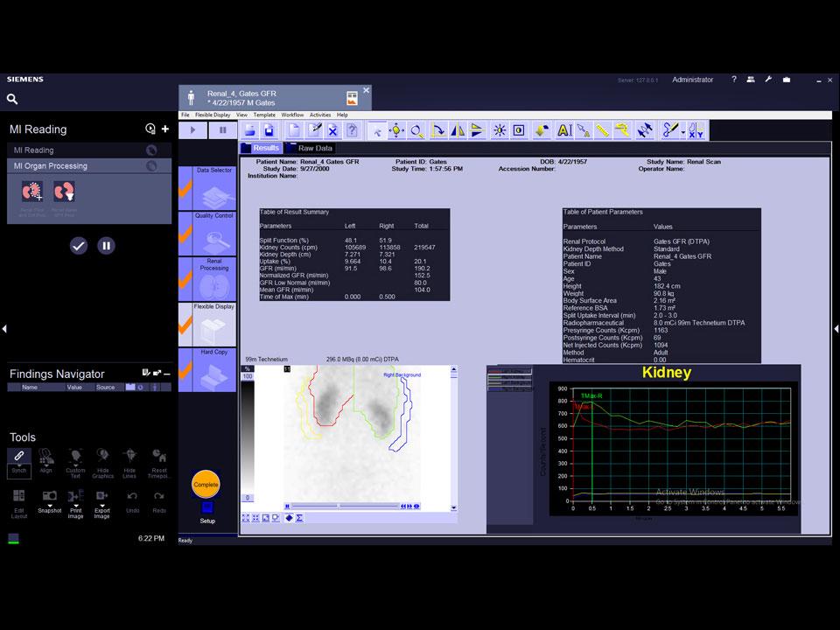This screenshot has height=630, width=840.
Task: Open the Workflow menu
Action: point(292,115)
